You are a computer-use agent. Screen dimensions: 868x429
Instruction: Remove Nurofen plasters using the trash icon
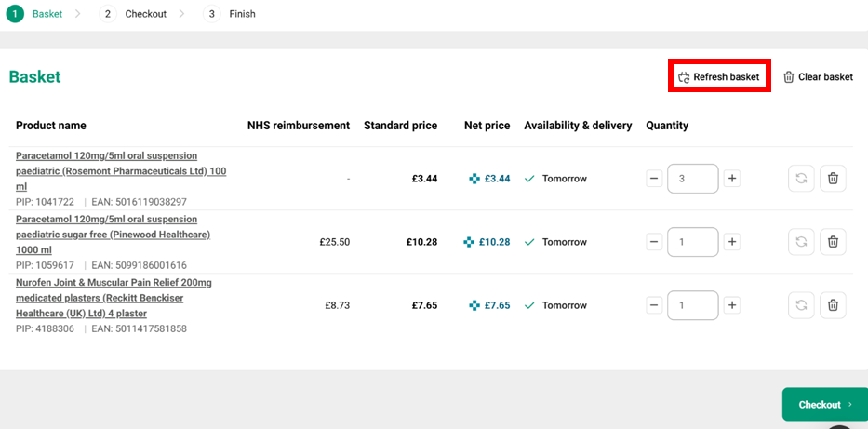(833, 305)
